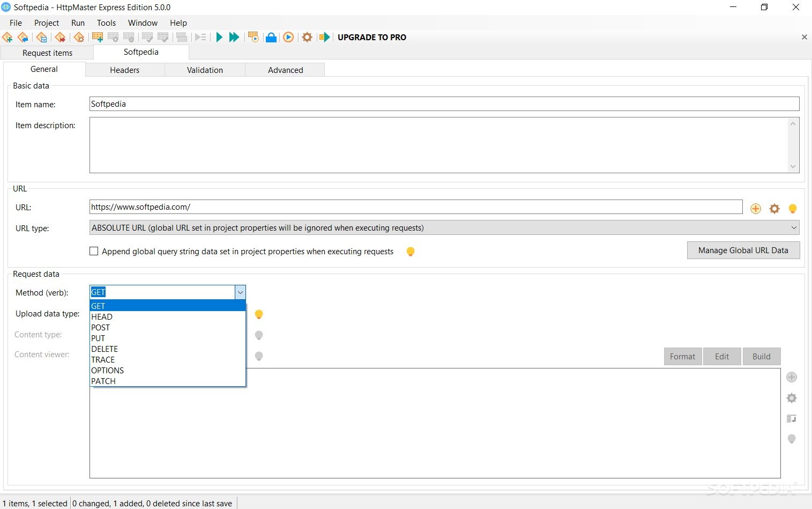This screenshot has width=812, height=509.
Task: Click UPGRADE TO PRO link
Action: (x=372, y=38)
